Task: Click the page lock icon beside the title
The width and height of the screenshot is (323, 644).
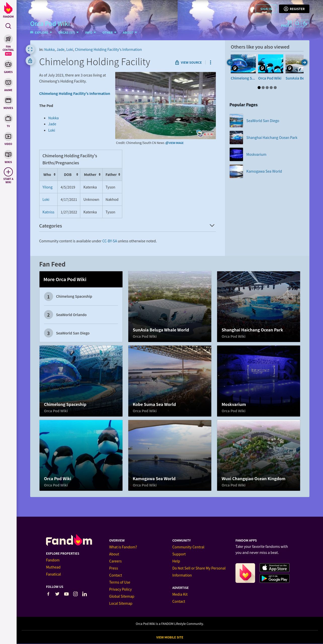Action: pos(30,61)
